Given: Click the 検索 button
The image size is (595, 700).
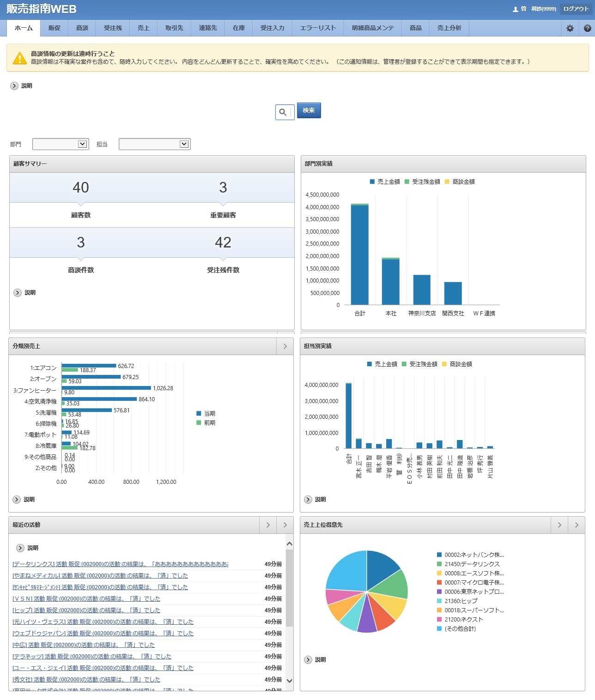Looking at the screenshot, I should pyautogui.click(x=309, y=110).
